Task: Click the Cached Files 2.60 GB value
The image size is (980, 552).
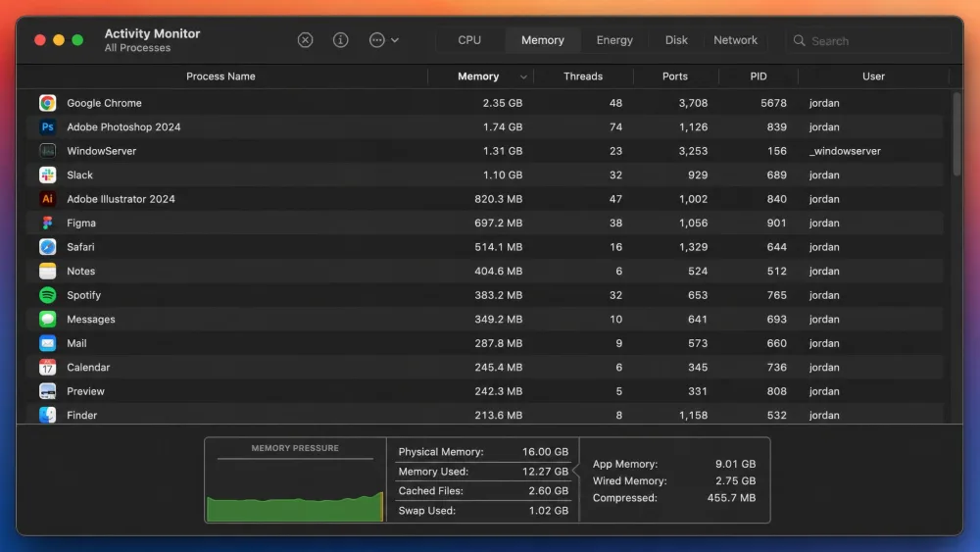Action: 548,491
